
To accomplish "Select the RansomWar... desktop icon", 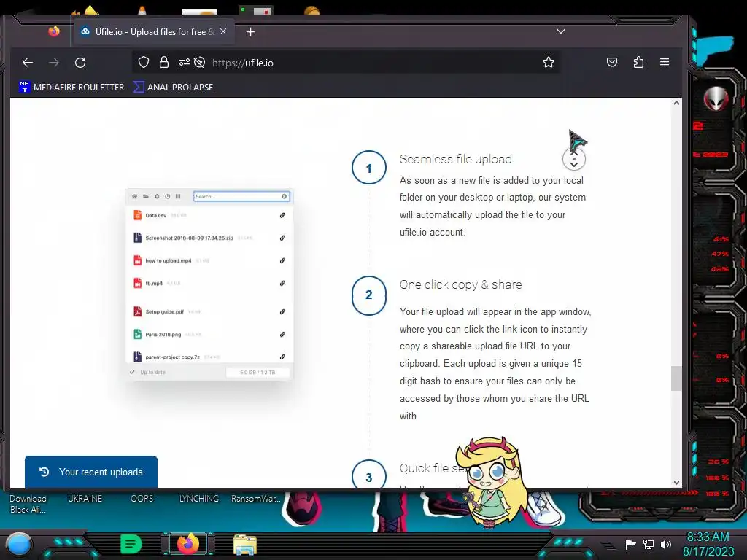I will click(x=256, y=499).
